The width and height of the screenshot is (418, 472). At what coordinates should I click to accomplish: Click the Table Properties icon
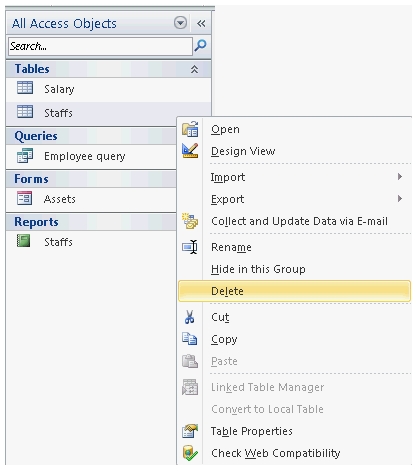coord(190,431)
